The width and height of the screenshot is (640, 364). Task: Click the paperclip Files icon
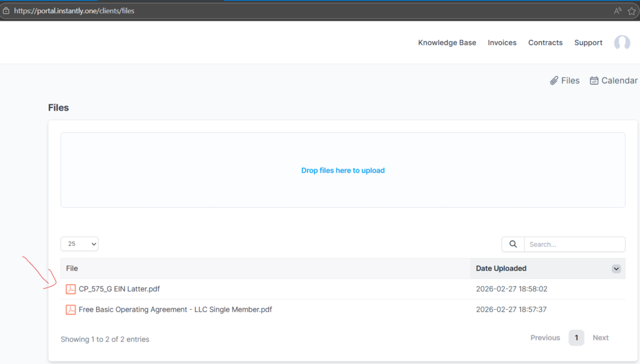(554, 81)
